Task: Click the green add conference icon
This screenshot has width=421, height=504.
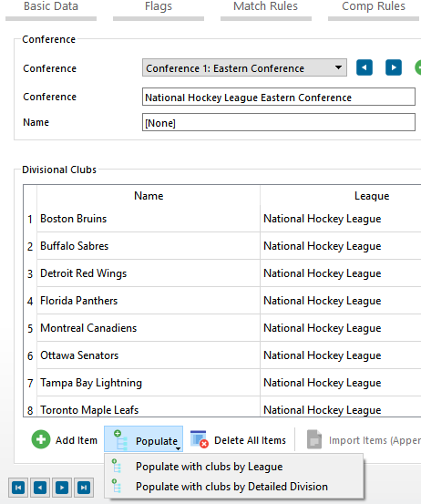Action: click(x=418, y=67)
